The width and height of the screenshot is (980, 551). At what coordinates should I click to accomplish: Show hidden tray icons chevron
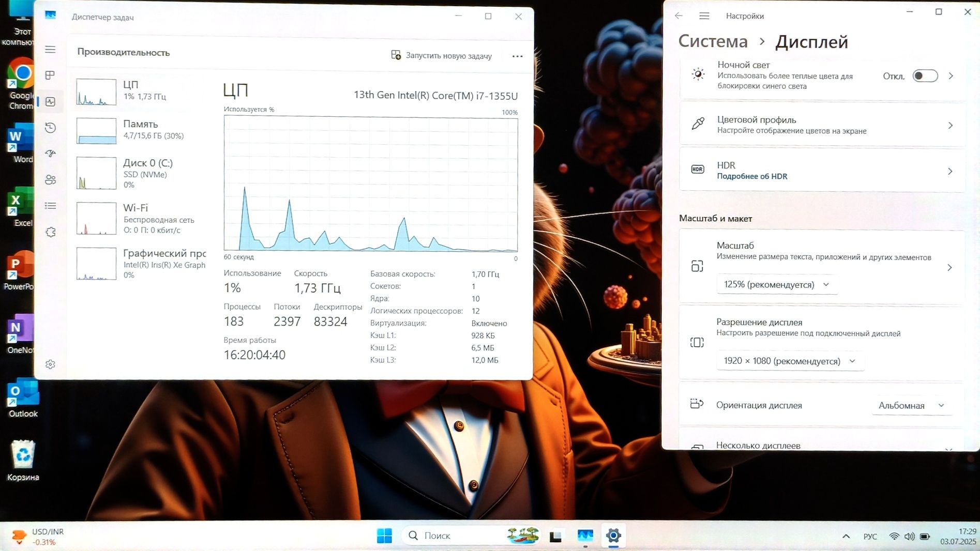point(846,536)
